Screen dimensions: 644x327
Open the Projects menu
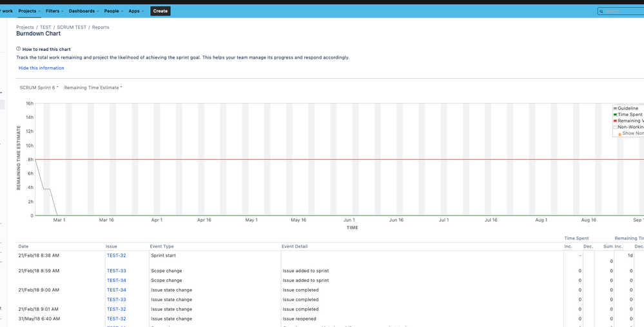[x=29, y=11]
